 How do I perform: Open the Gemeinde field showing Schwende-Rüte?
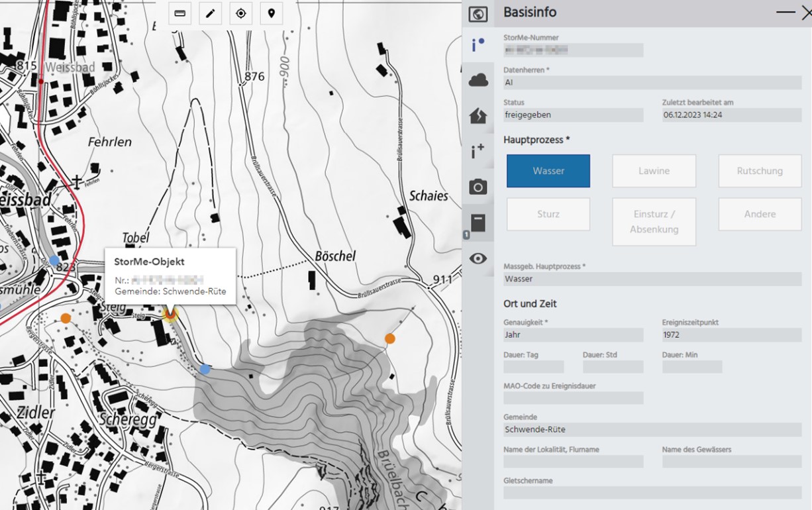coord(652,430)
